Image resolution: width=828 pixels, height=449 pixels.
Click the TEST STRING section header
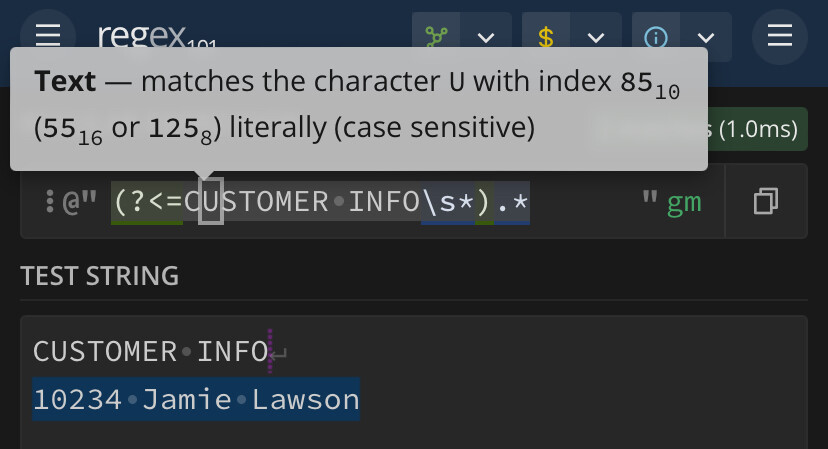click(x=100, y=276)
